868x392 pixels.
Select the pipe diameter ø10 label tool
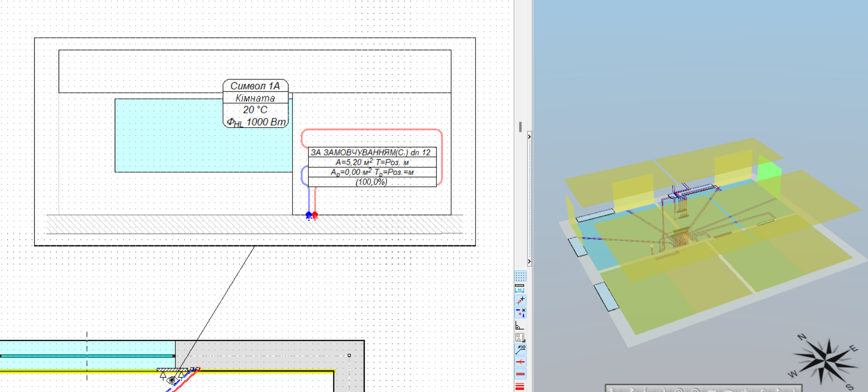(x=520, y=349)
